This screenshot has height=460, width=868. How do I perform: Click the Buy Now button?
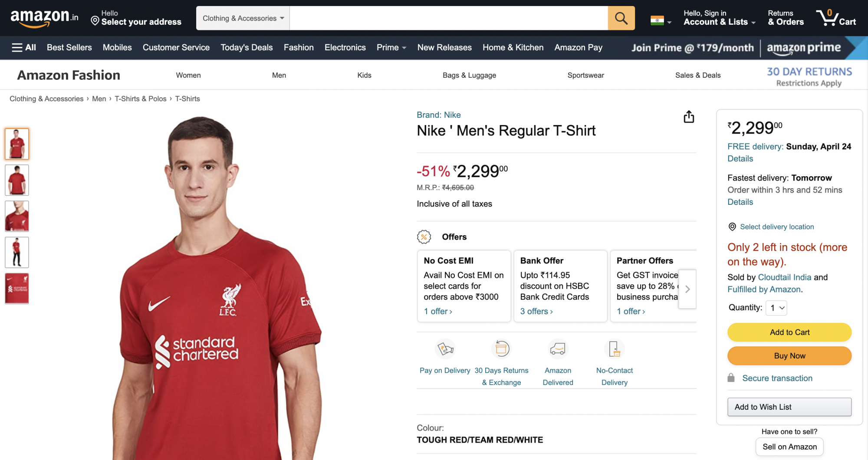[789, 356]
